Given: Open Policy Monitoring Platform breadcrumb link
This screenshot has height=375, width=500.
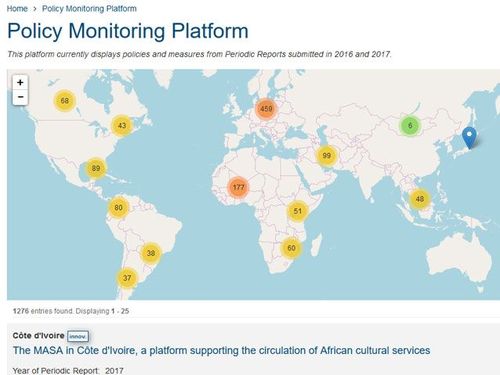Looking at the screenshot, I should point(89,9).
